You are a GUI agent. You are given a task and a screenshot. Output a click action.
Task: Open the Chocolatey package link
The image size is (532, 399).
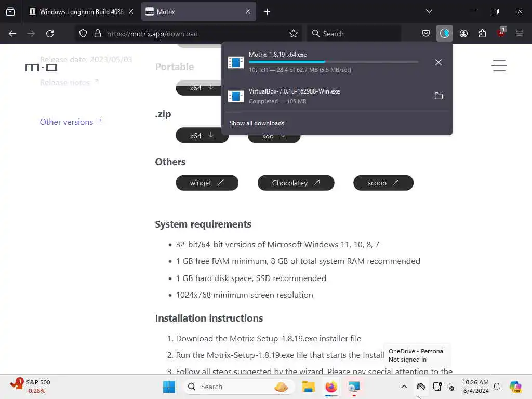click(x=296, y=183)
